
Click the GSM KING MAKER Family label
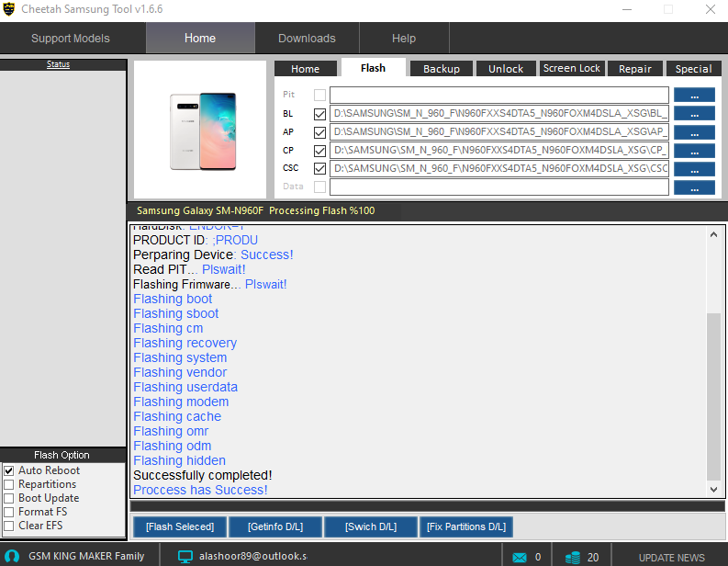click(x=86, y=556)
